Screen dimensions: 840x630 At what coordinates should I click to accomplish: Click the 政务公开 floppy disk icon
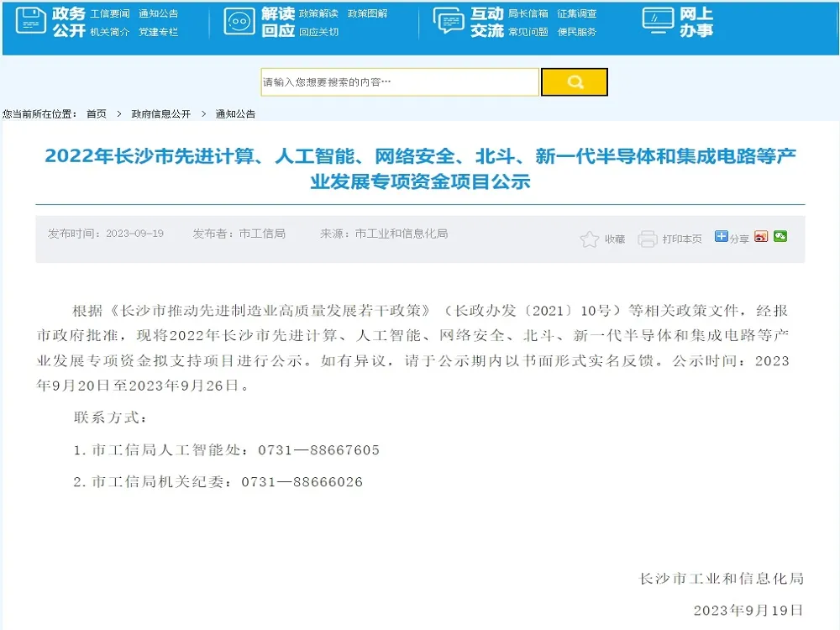pos(30,21)
